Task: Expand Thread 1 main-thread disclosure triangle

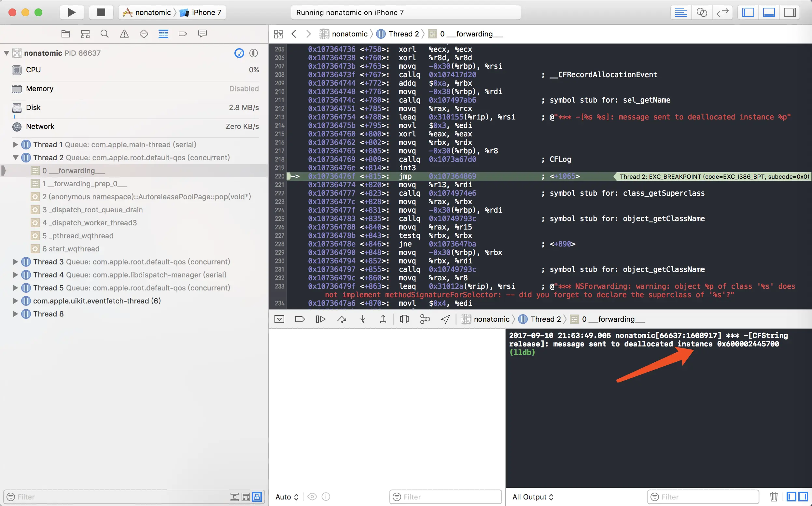Action: tap(15, 145)
